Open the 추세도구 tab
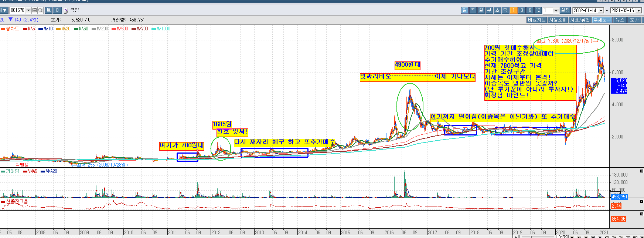This screenshot has height=238, width=644. click(x=602, y=20)
